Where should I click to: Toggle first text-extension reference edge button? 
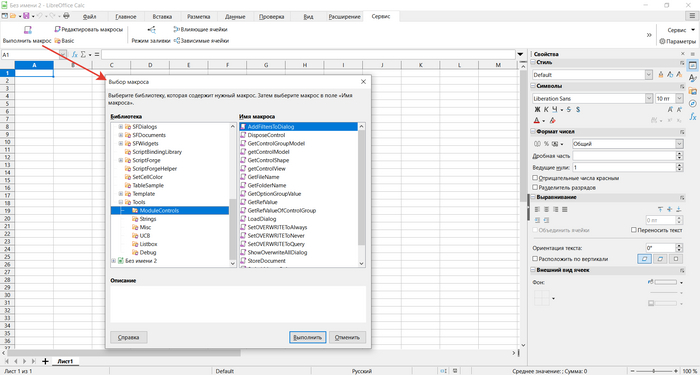644,259
